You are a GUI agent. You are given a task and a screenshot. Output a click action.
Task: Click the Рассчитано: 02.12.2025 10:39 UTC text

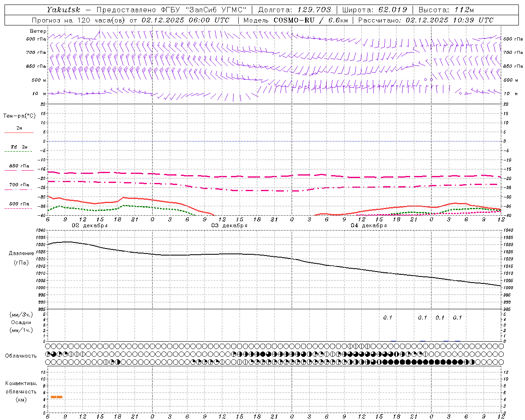point(426,20)
